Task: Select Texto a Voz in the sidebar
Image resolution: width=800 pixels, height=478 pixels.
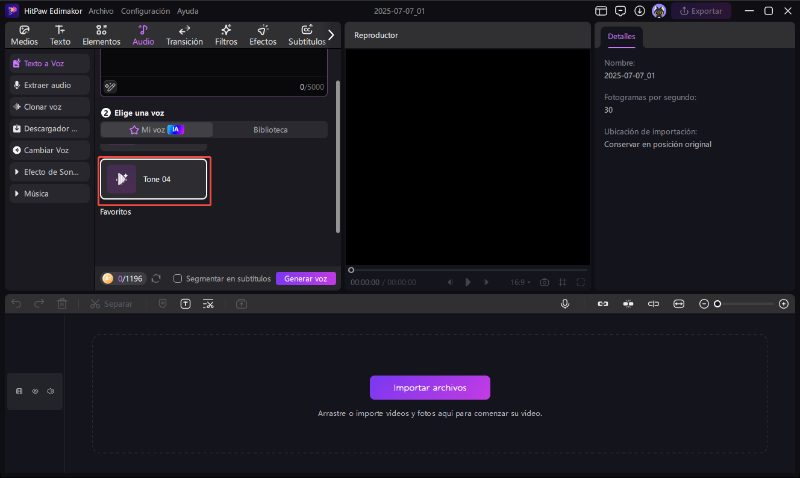Action: tap(49, 63)
